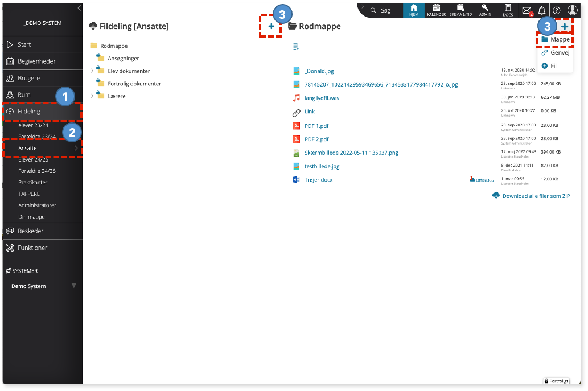This screenshot has width=588, height=391.
Task: Open the Link shortcut entry
Action: point(310,112)
